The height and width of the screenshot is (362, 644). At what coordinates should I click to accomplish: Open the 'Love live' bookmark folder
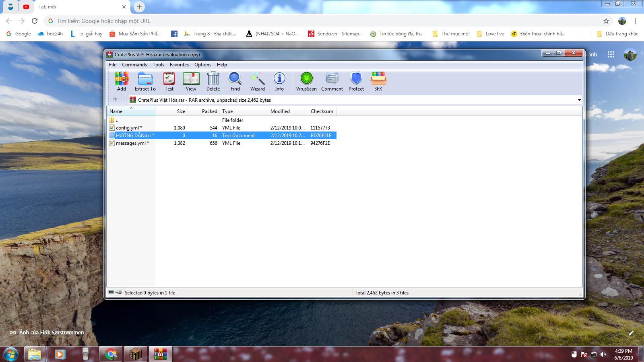coord(491,34)
